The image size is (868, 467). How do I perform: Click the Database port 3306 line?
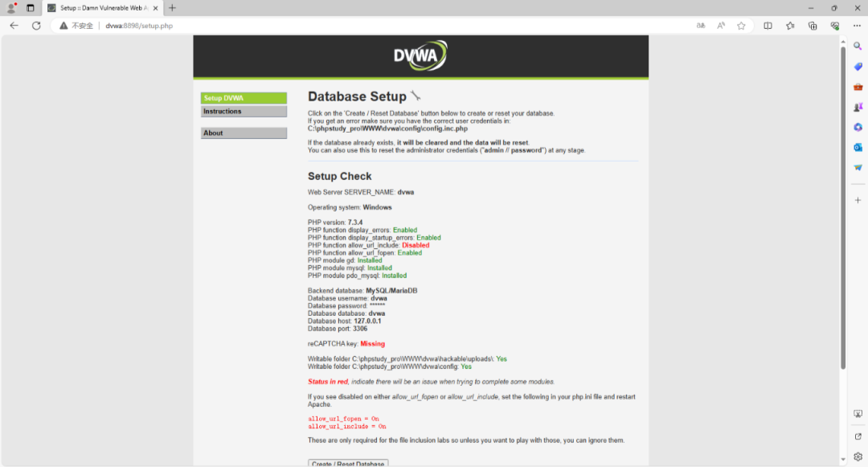[338, 329]
